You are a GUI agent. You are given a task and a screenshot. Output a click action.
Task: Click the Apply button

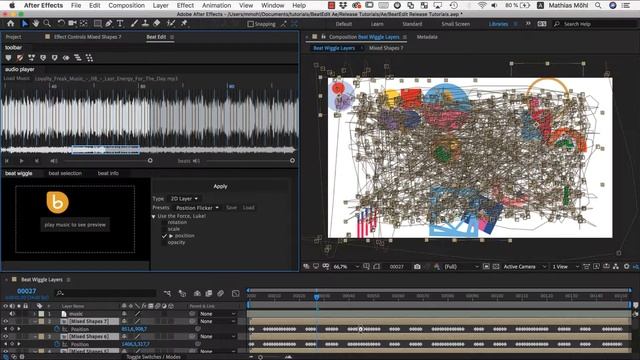point(220,186)
